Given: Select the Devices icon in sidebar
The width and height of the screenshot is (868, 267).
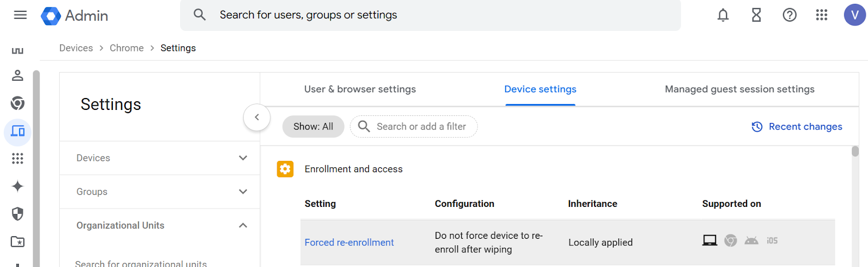Looking at the screenshot, I should tap(17, 131).
